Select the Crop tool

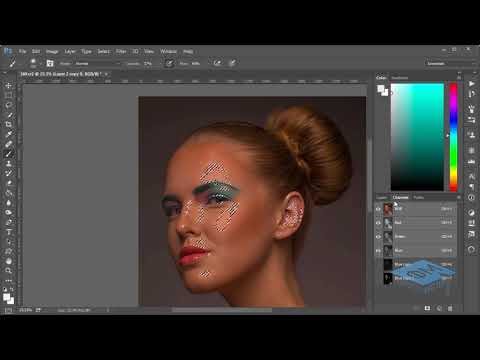click(9, 124)
